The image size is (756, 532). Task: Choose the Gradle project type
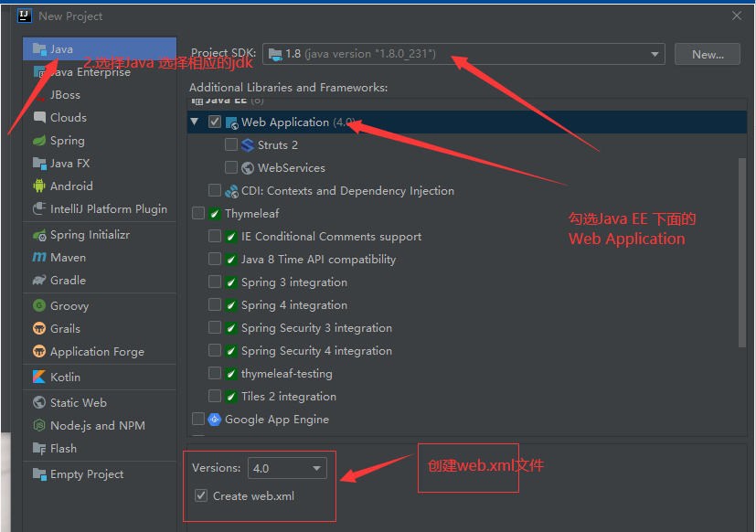click(x=100, y=281)
